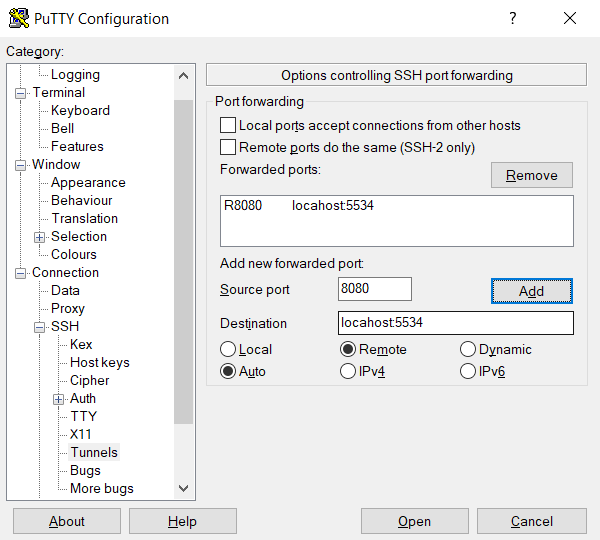The image size is (600, 540).
Task: Enable Remote ports do the same checkbox
Action: point(228,147)
